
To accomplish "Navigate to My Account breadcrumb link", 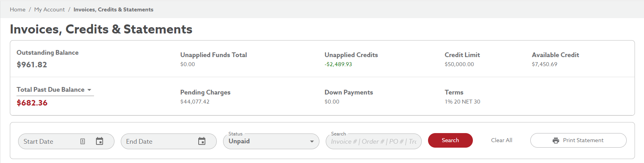I will coord(50,9).
